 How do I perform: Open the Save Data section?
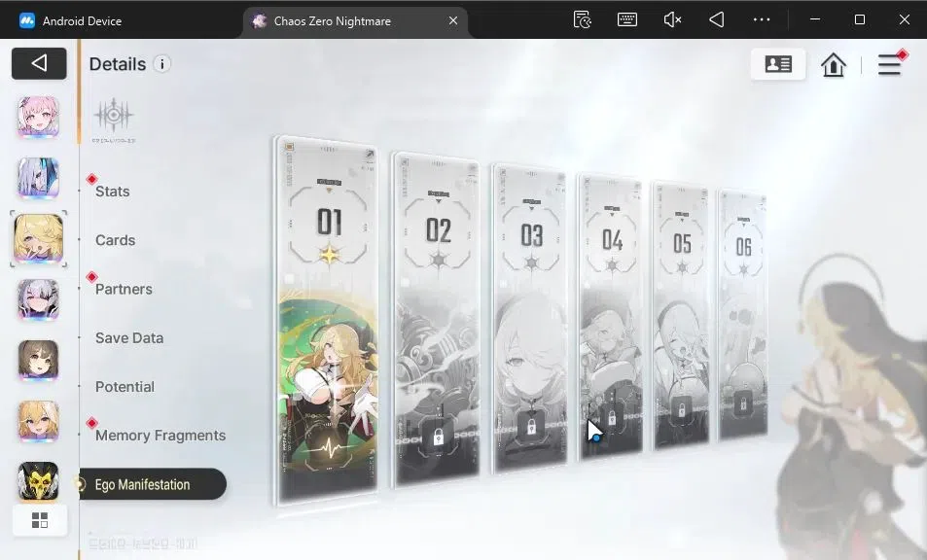(x=129, y=338)
